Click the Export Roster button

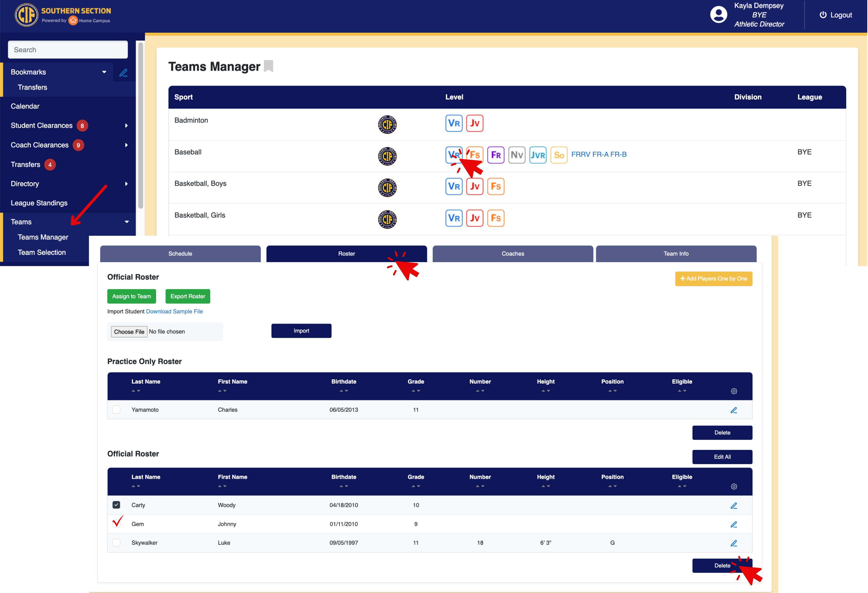tap(187, 297)
